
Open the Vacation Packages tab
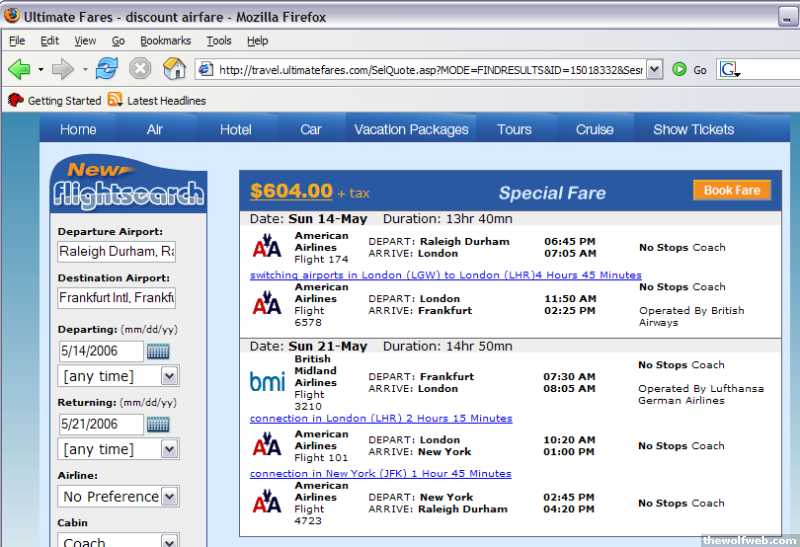click(x=411, y=129)
